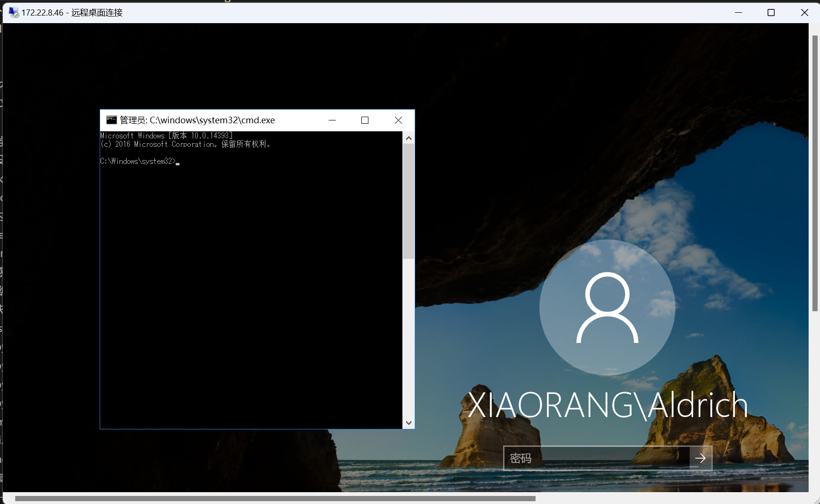Click the cmd window scrollbar thumb
This screenshot has width=820, height=504.
409,201
